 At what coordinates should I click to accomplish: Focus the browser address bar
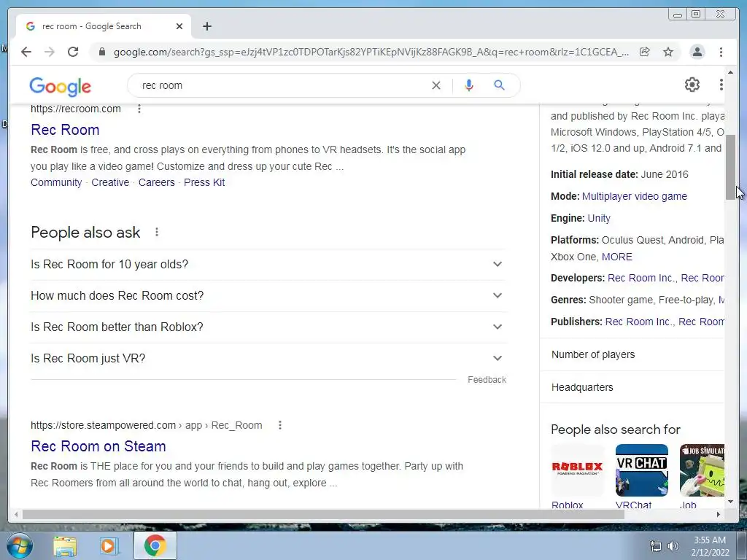click(371, 52)
